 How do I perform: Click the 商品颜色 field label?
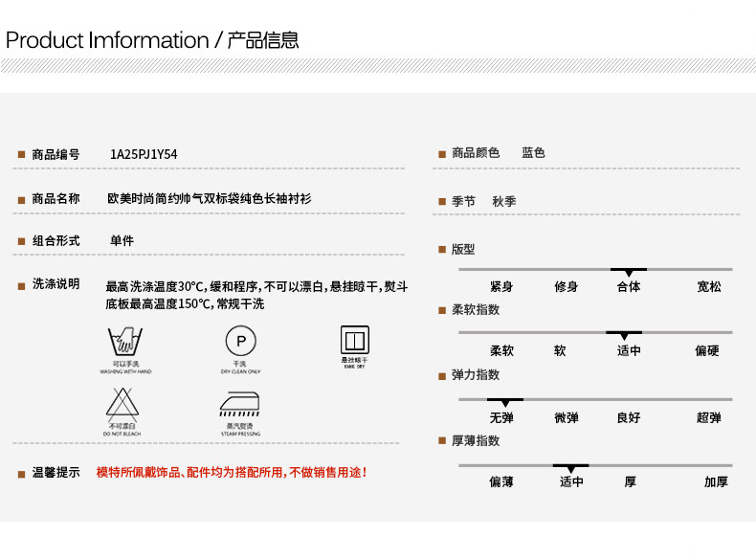476,153
